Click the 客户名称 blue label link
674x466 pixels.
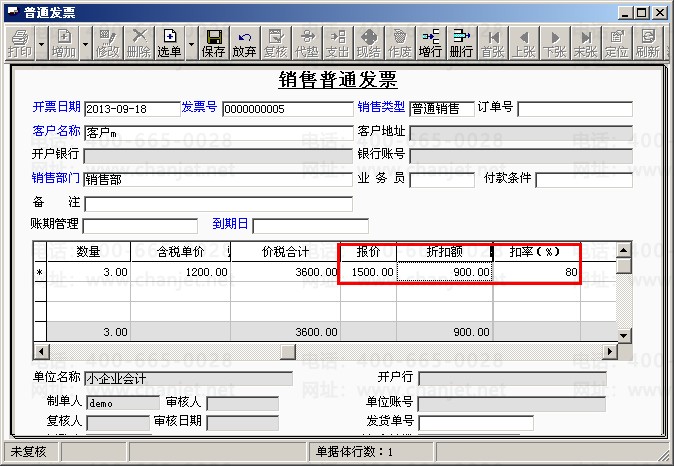[x=55, y=131]
